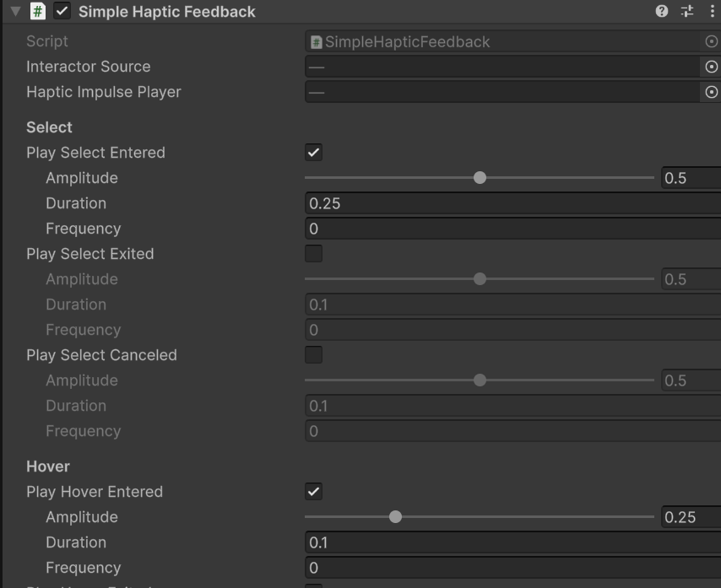Screen dimensions: 721x588
Task: Click Haptic Impulse Player object picker icon
Action: click(711, 93)
